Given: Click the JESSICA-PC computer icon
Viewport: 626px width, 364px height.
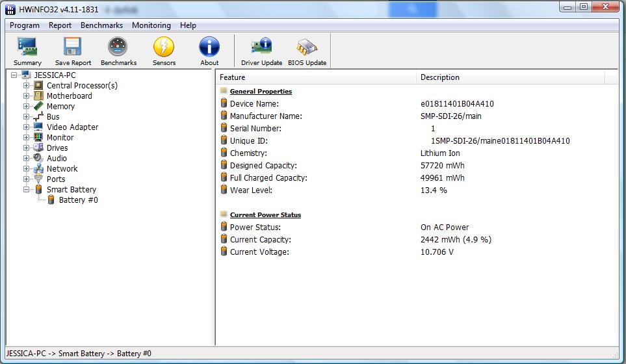Looking at the screenshot, I should coord(26,75).
